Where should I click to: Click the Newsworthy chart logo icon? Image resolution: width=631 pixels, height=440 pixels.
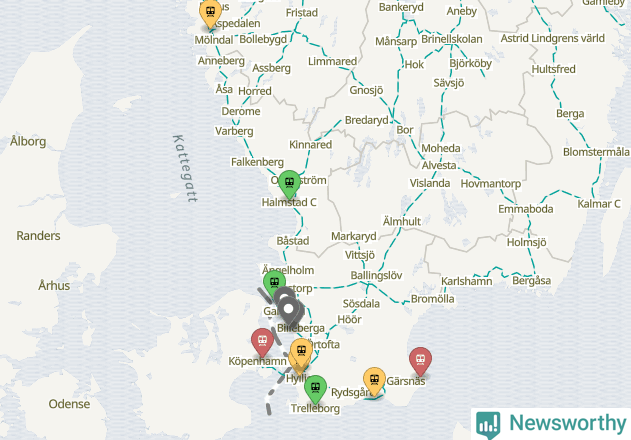pyautogui.click(x=488, y=425)
